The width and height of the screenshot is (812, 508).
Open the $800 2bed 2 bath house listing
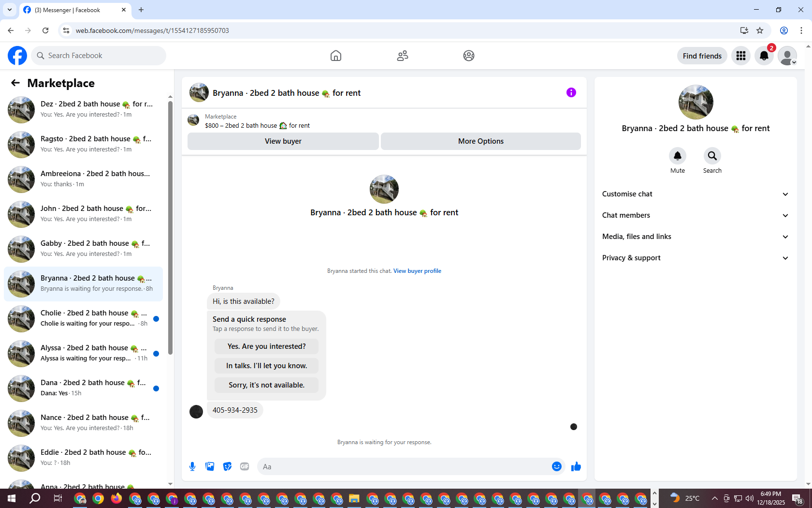257,125
